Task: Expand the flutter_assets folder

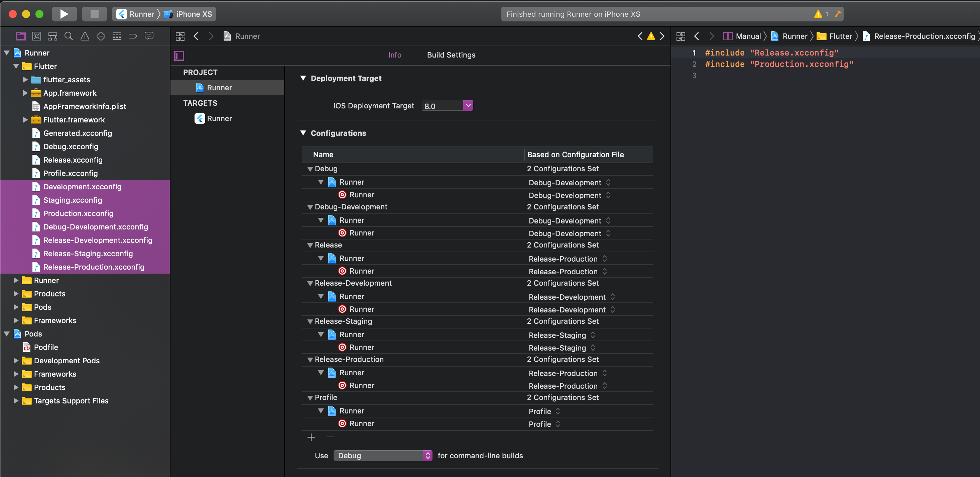Action: (x=25, y=80)
